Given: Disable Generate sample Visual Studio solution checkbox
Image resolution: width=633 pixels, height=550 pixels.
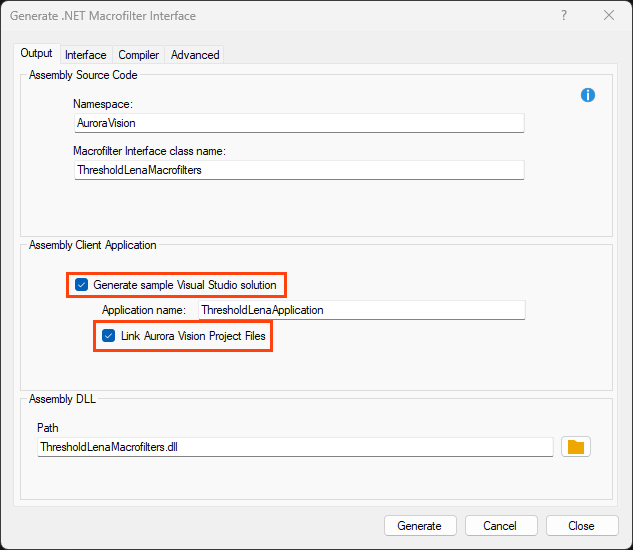Looking at the screenshot, I should point(82,285).
